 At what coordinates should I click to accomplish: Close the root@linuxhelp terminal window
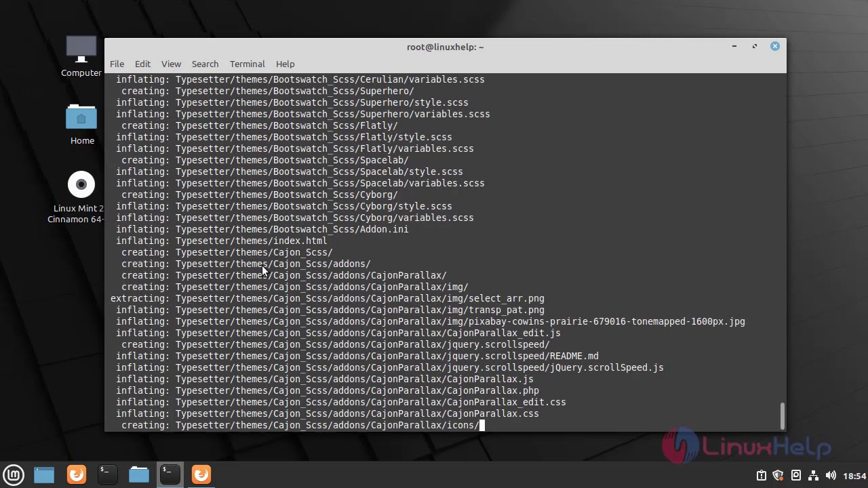coord(775,46)
